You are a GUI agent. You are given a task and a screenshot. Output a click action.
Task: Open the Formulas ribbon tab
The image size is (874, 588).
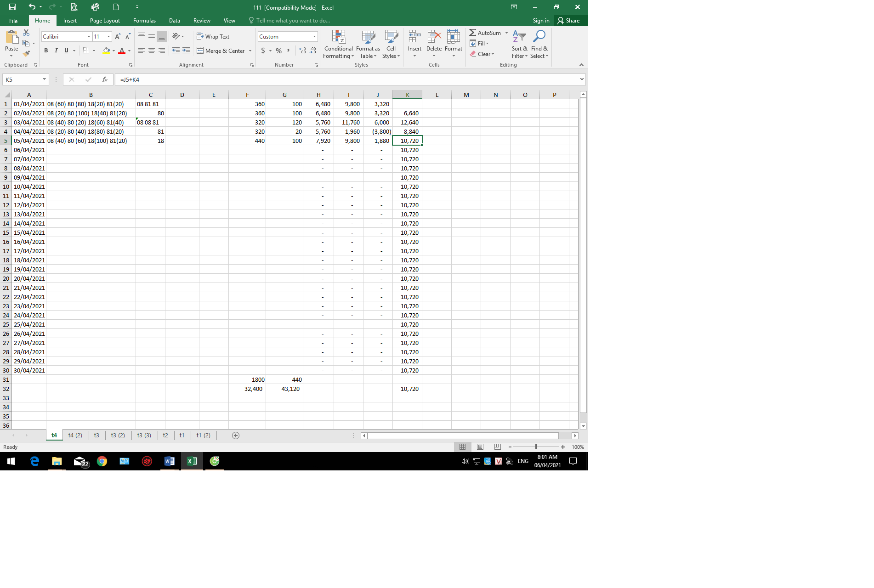click(144, 21)
